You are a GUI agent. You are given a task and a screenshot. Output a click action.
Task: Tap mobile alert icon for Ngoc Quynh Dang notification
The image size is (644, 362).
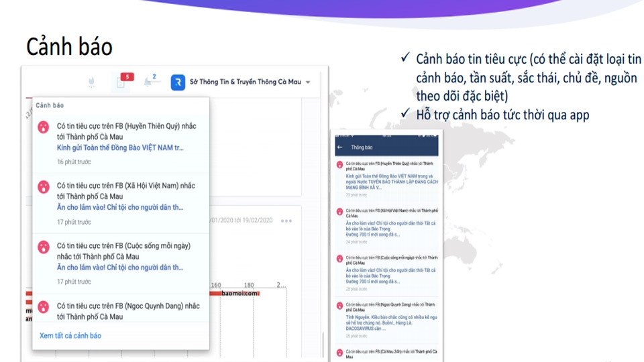click(x=339, y=306)
